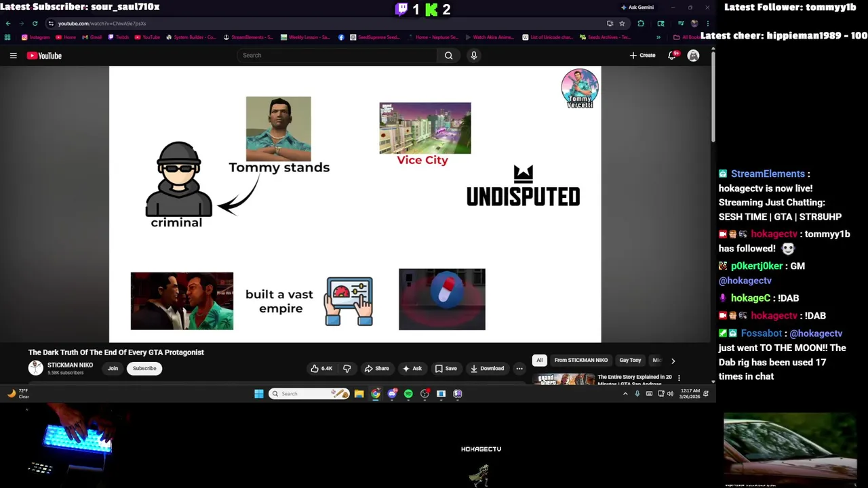This screenshot has width=868, height=488.
Task: Open Instagram bookmark
Action: pyautogui.click(x=36, y=37)
